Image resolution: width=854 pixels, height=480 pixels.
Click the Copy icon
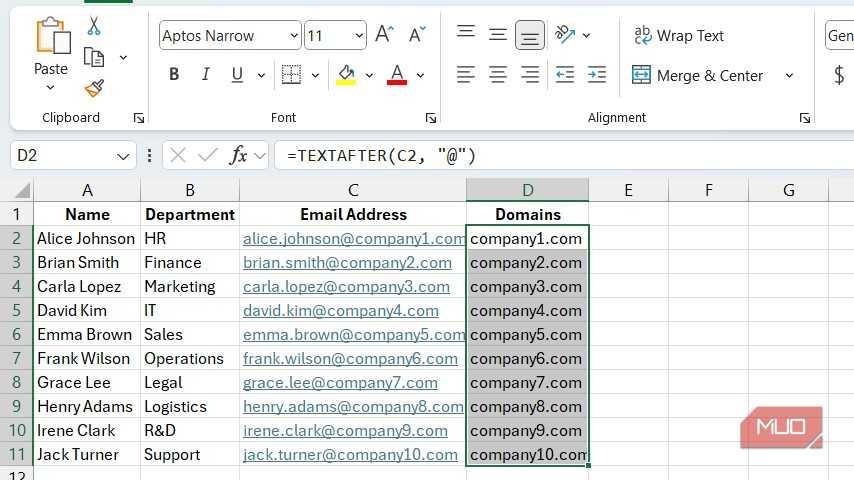(94, 57)
